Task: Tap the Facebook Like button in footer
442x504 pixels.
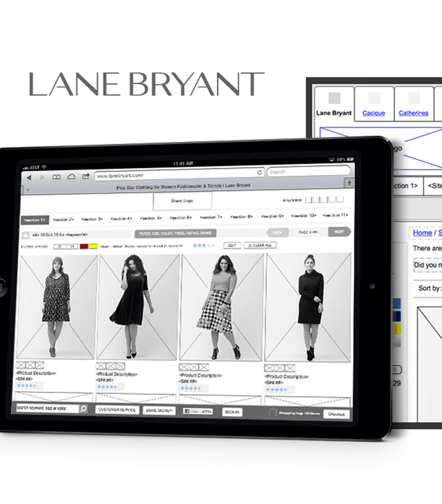Action: 198,411
